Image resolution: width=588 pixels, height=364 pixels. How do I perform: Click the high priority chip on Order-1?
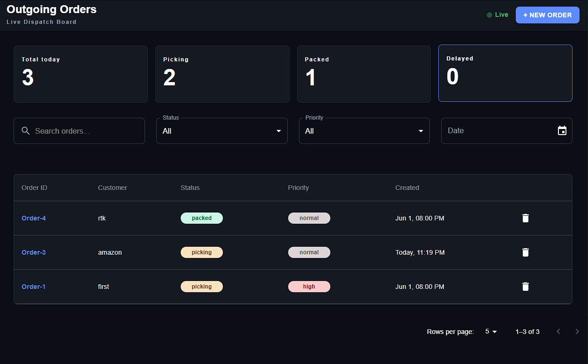[x=309, y=287]
